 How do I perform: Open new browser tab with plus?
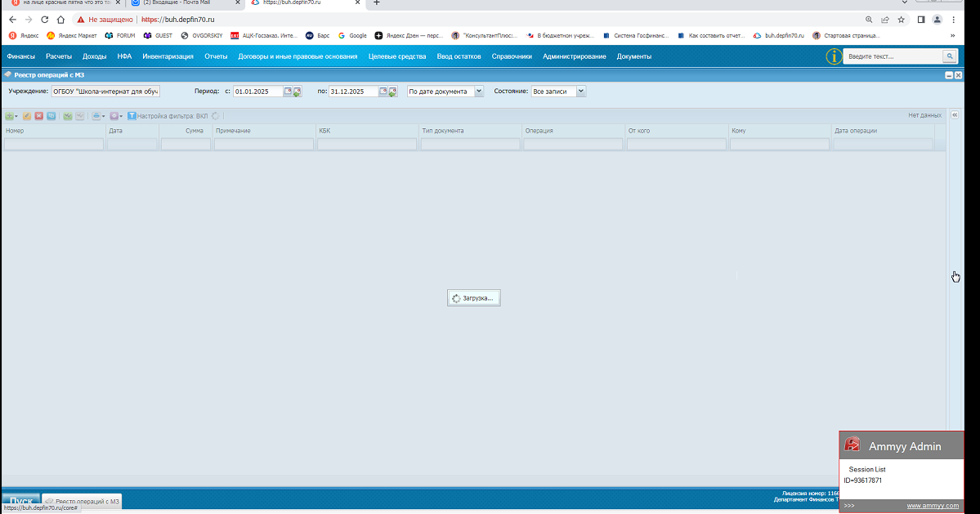[x=376, y=3]
